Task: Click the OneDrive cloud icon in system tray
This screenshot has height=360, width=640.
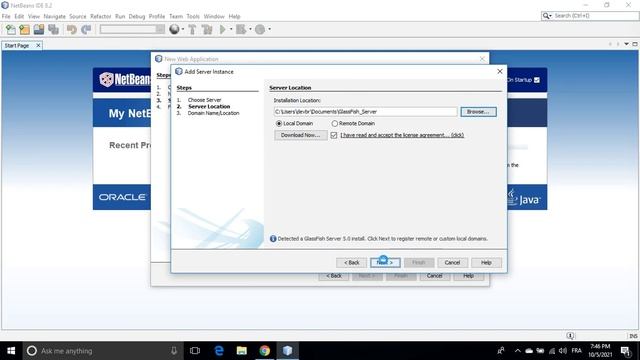Action: pyautogui.click(x=529, y=351)
